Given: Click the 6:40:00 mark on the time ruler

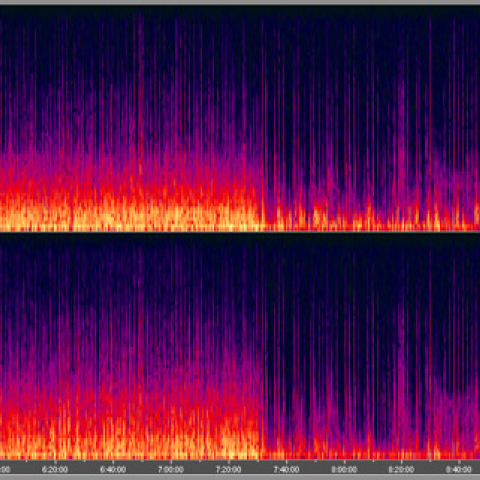Looking at the screenshot, I should tap(113, 469).
